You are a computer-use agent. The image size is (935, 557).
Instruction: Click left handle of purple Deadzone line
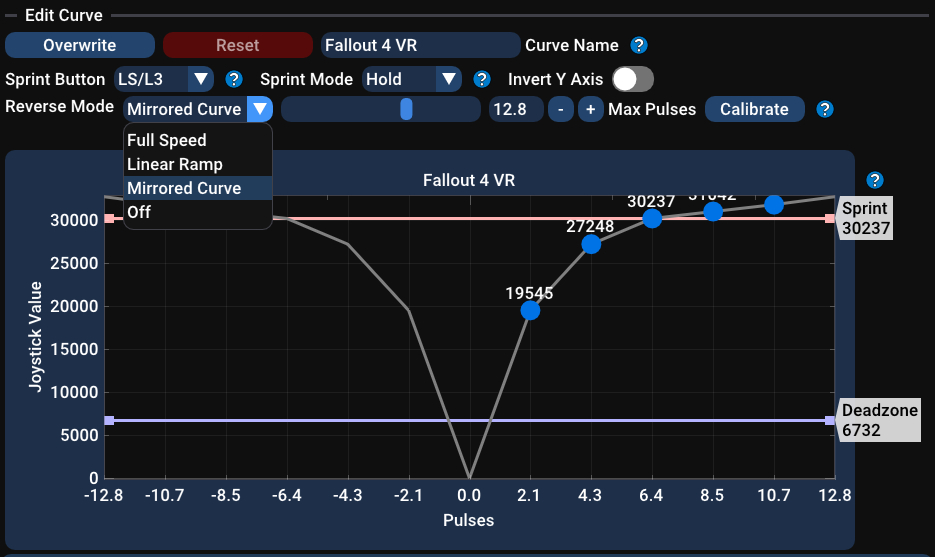(x=109, y=420)
